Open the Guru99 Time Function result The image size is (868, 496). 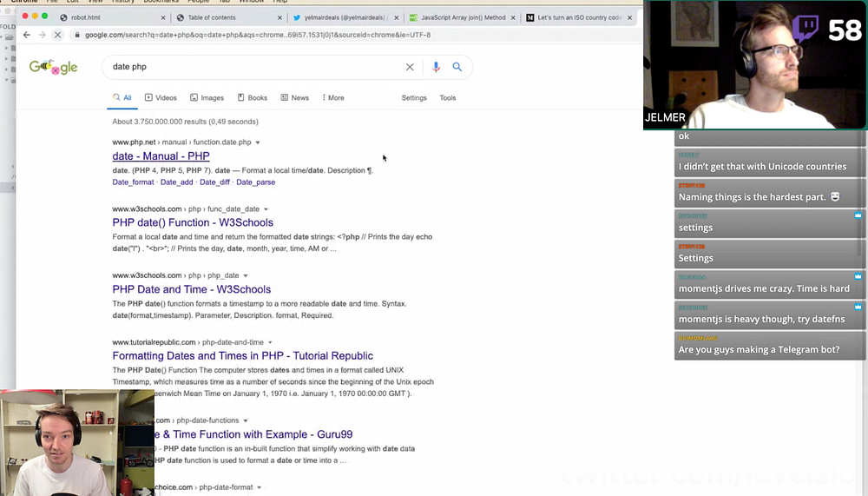click(253, 434)
